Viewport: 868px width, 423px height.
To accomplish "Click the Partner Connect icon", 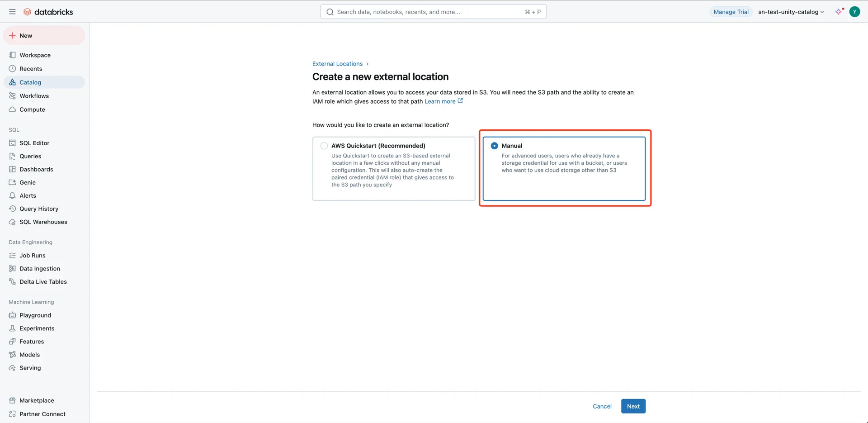I will pos(12,413).
